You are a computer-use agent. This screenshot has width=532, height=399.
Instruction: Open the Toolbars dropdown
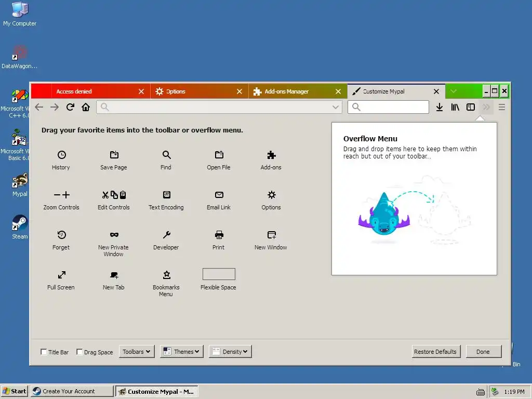coord(137,352)
